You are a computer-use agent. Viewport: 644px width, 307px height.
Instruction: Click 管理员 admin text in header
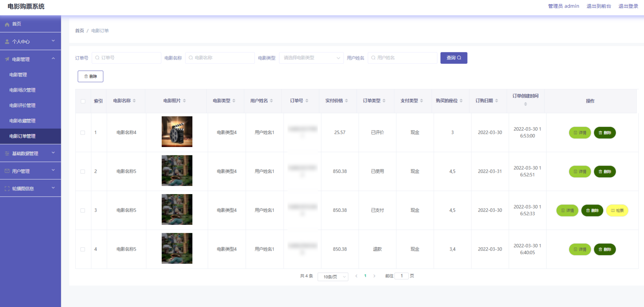[x=563, y=6]
